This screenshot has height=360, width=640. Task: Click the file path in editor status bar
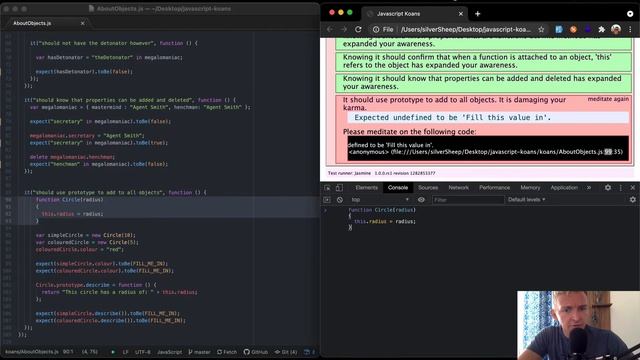(x=31, y=352)
